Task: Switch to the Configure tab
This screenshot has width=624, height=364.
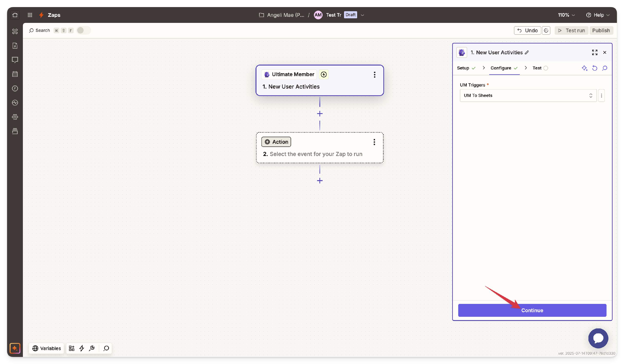Action: [x=504, y=68]
